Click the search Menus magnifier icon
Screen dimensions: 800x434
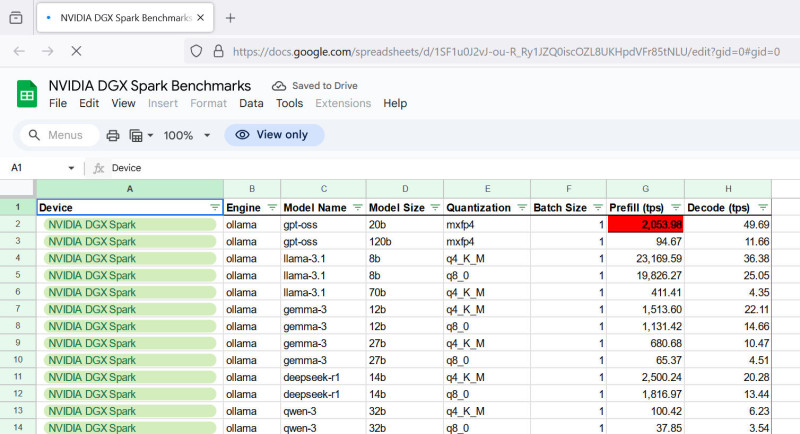pyautogui.click(x=34, y=135)
